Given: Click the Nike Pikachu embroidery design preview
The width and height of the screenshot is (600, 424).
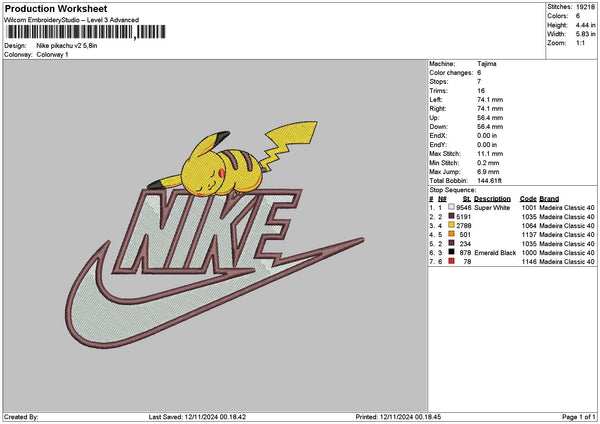Looking at the screenshot, I should pos(214,235).
